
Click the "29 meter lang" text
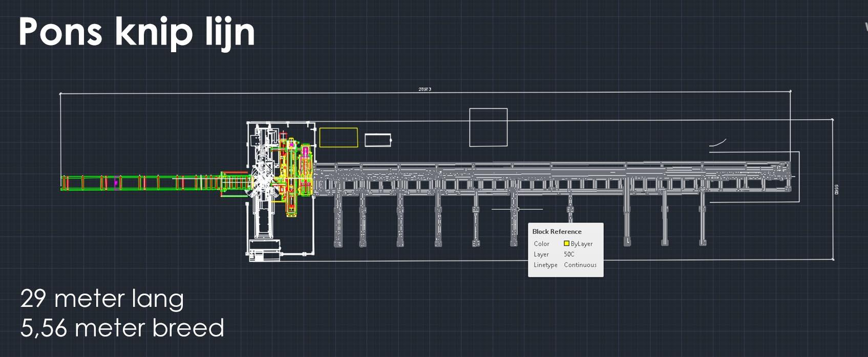tap(102, 299)
